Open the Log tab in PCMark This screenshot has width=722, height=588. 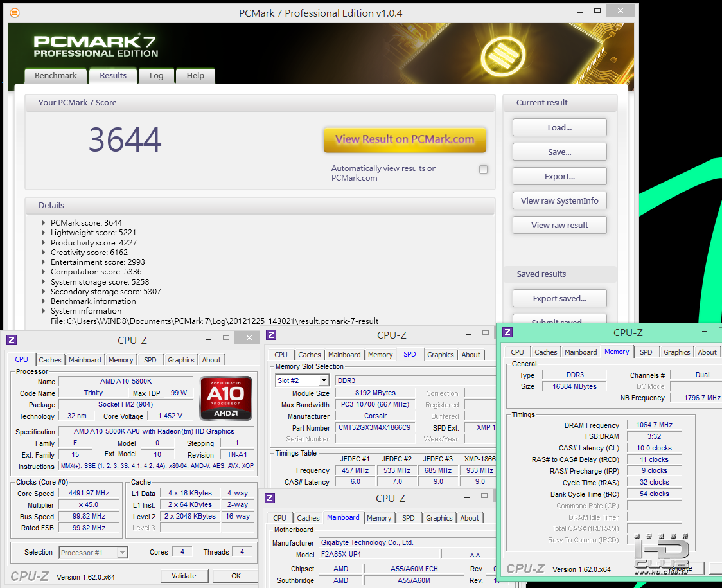(x=157, y=76)
